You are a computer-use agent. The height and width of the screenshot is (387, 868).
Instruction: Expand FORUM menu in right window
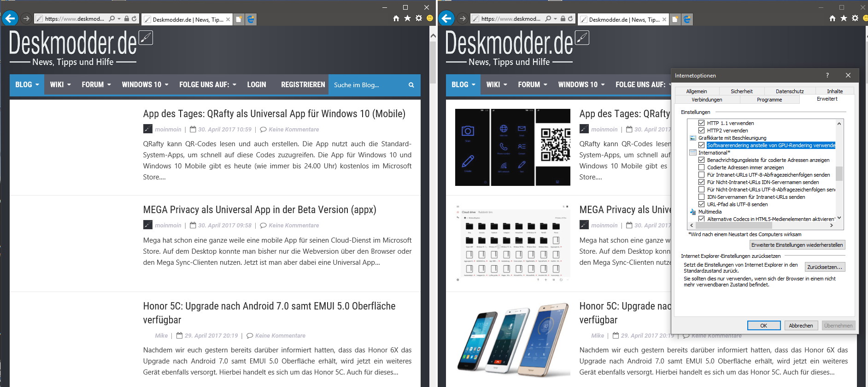(533, 85)
